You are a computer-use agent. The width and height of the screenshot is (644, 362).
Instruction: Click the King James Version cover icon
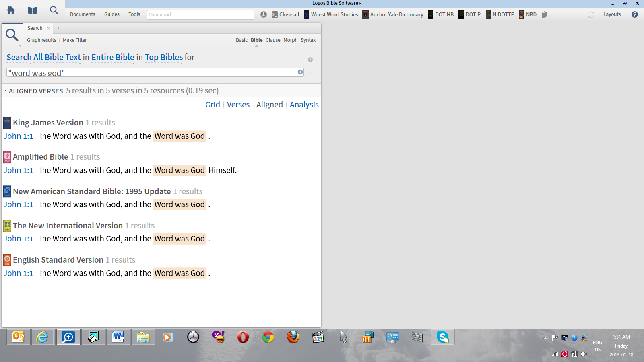tap(7, 123)
